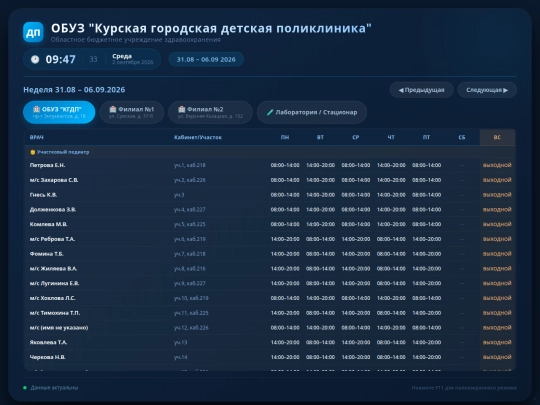Click the Неделя 31.08 – 06.09.2026 heading
540x405 pixels.
pos(74,90)
